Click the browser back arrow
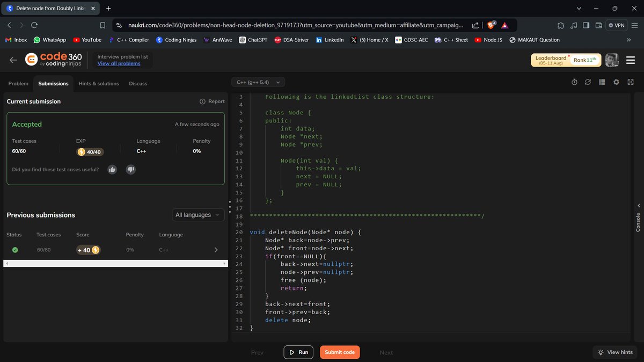The image size is (644, 362). (9, 25)
